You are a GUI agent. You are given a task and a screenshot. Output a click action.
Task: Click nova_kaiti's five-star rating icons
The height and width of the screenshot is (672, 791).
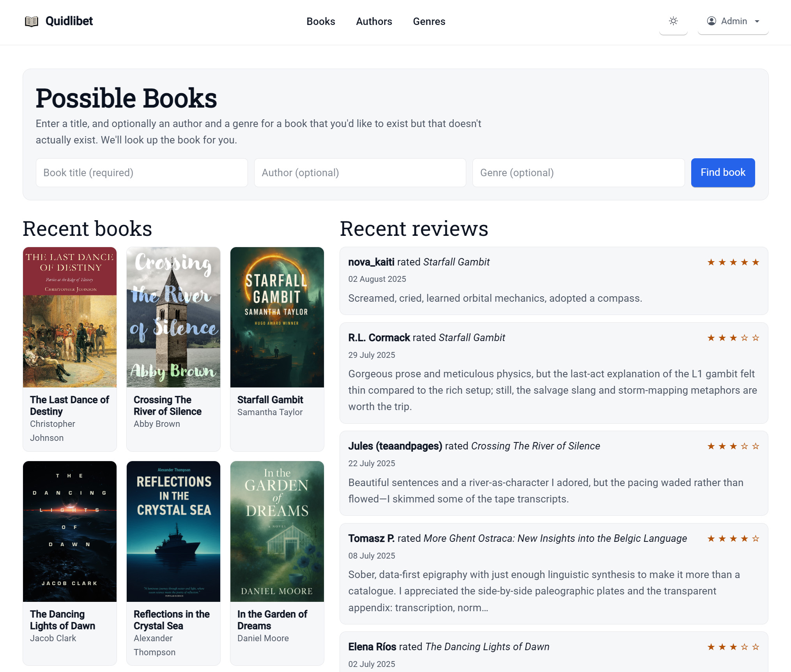coord(733,262)
